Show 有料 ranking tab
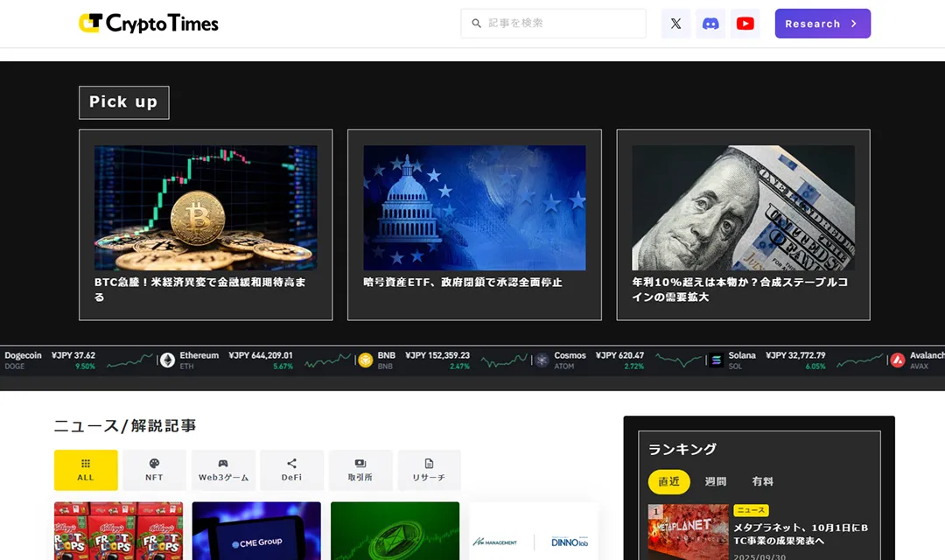 [x=762, y=481]
